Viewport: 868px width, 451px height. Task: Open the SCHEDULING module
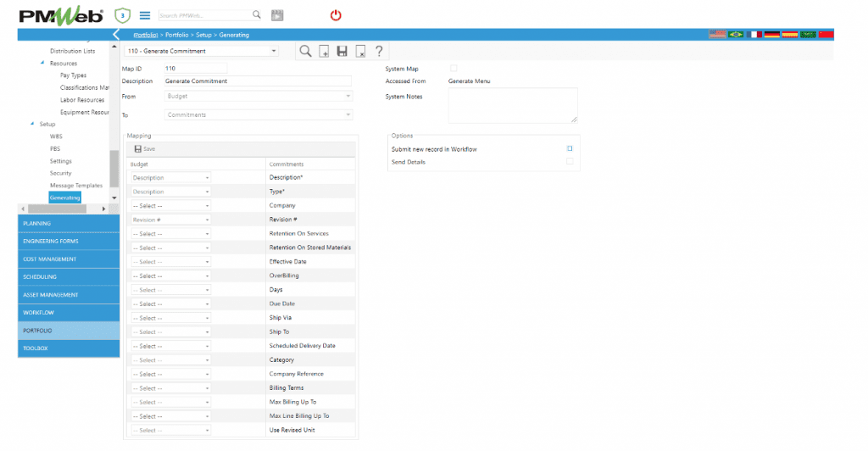coord(69,276)
